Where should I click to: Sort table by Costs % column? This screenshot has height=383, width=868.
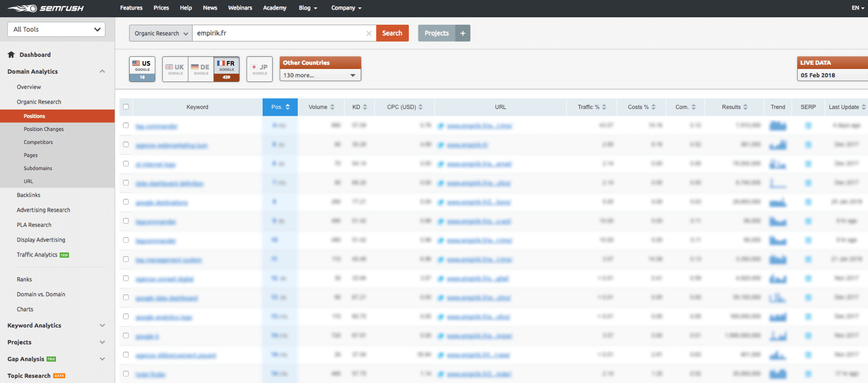(641, 107)
